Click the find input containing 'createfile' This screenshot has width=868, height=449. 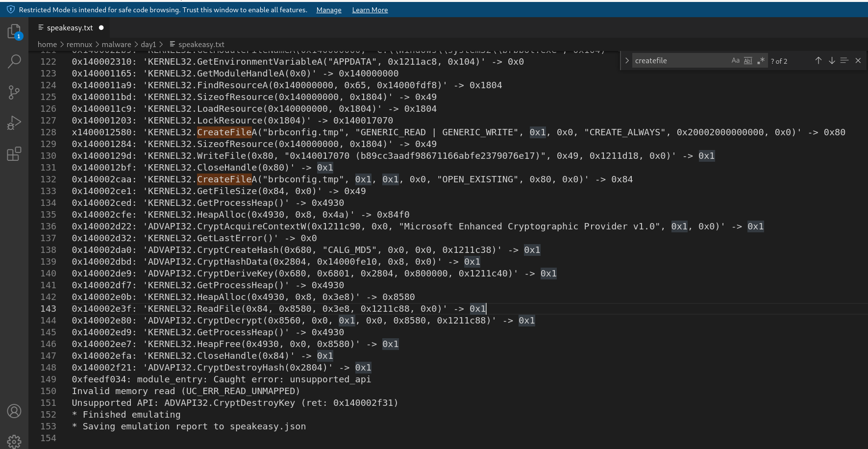coord(679,61)
